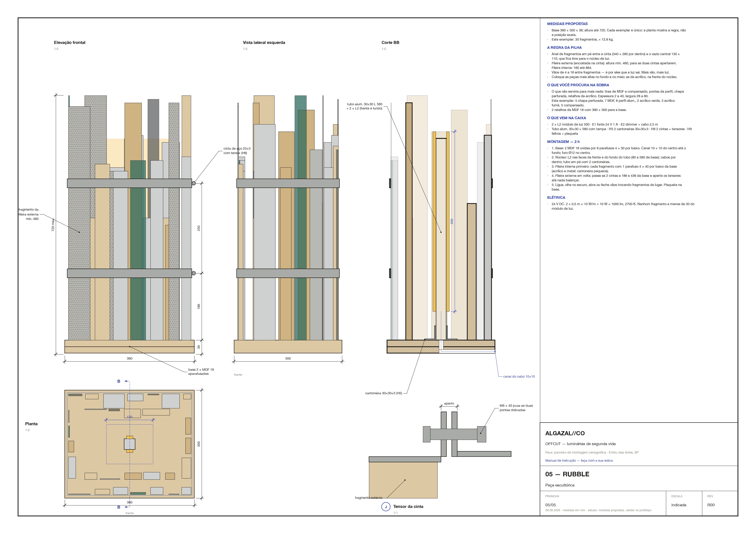This screenshot has height=534, width=756.
Task: Click the '2 × L2 módulo de luz 500' line
Action: click(605, 124)
